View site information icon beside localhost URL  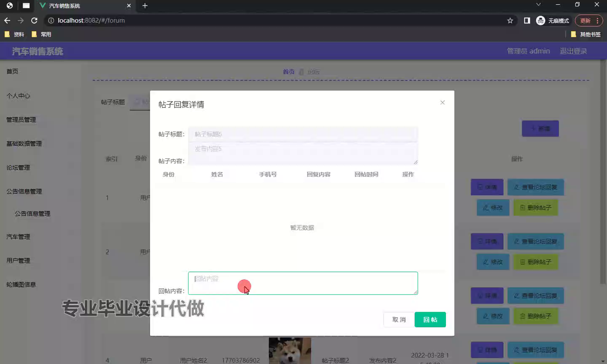click(51, 20)
